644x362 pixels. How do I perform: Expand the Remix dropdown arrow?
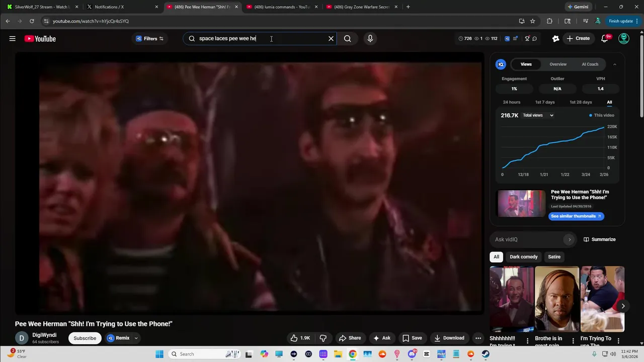click(136, 338)
